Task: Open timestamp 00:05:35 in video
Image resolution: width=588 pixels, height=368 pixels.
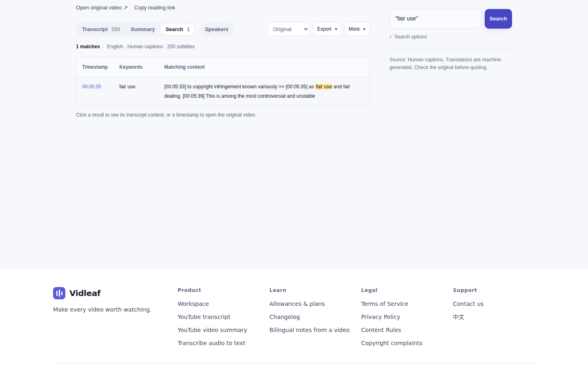Action: pyautogui.click(x=91, y=87)
